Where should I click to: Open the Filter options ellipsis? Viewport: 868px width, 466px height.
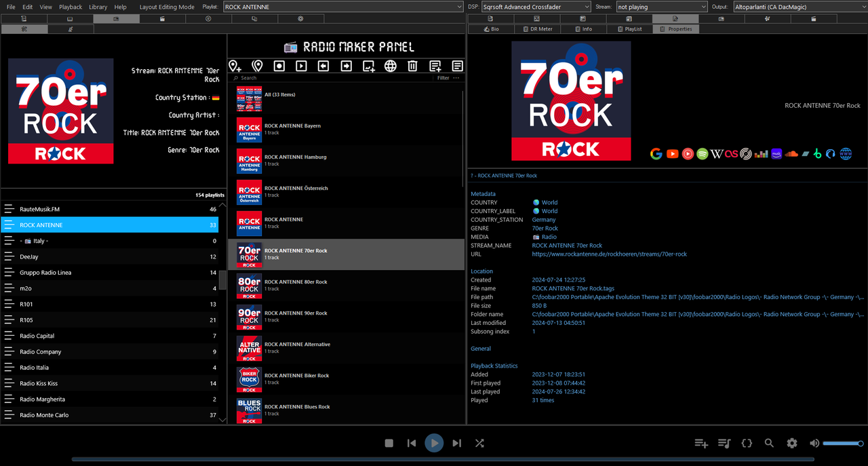[x=456, y=78]
